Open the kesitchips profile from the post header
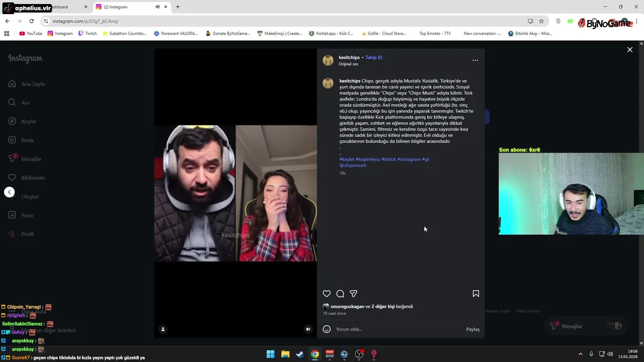644x362 pixels. (x=349, y=57)
